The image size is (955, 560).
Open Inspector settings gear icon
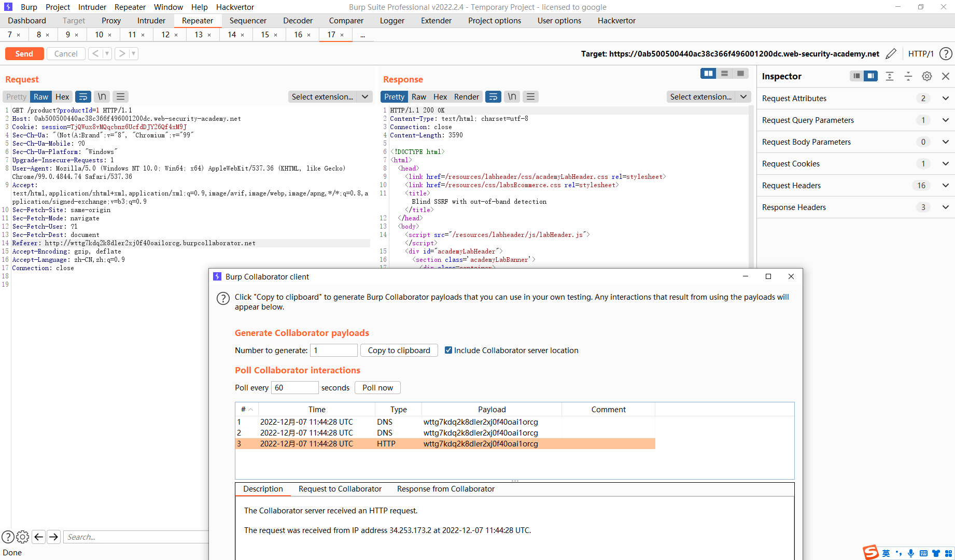tap(927, 76)
